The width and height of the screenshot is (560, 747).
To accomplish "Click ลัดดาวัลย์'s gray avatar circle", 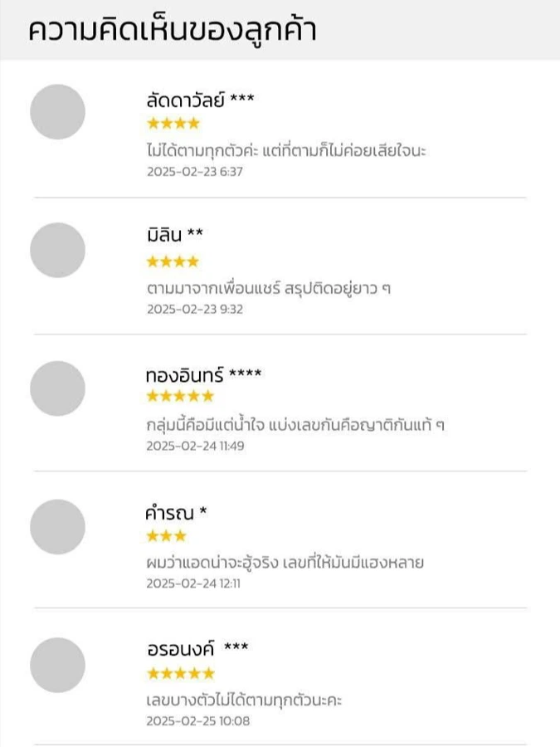I will [57, 112].
